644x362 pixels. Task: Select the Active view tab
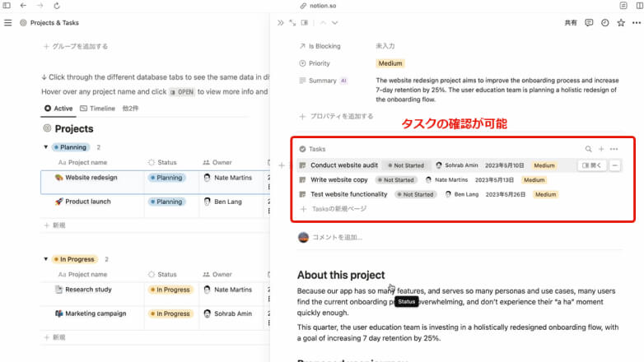coord(58,109)
